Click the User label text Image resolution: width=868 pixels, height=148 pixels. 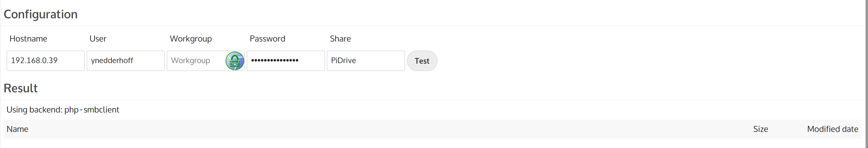point(98,39)
